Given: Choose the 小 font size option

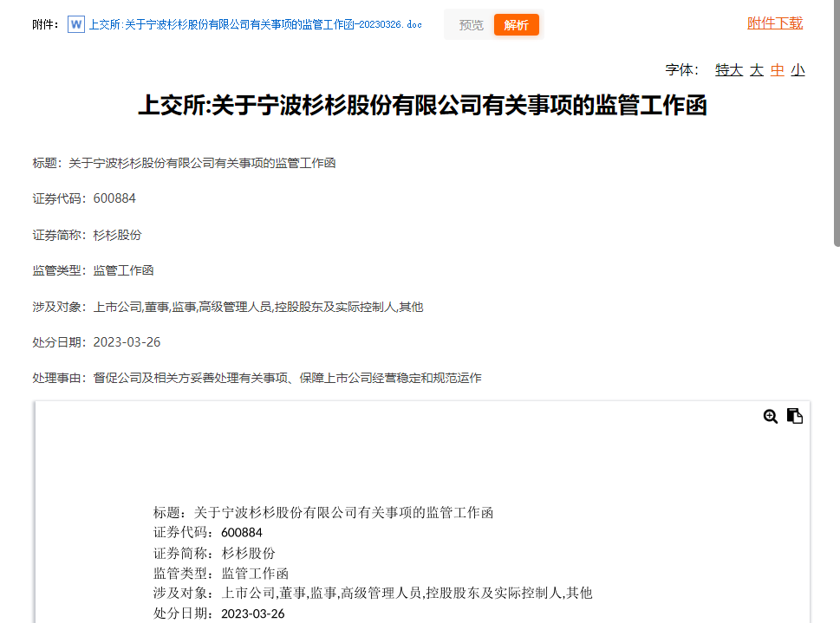Looking at the screenshot, I should [798, 70].
